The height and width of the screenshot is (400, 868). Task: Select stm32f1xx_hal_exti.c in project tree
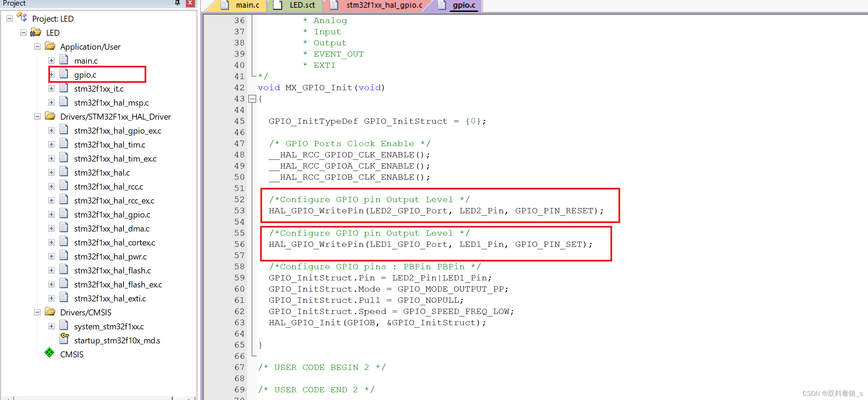pos(110,299)
